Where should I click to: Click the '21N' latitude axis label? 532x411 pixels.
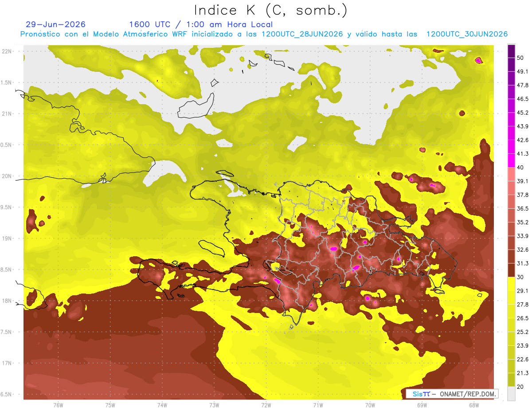coord(6,114)
